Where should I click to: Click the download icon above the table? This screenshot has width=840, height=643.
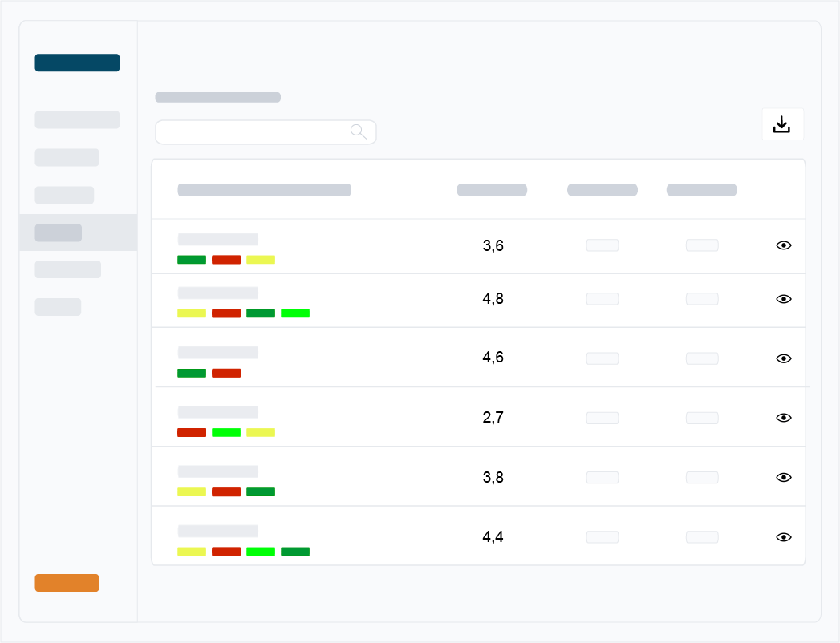pyautogui.click(x=781, y=124)
